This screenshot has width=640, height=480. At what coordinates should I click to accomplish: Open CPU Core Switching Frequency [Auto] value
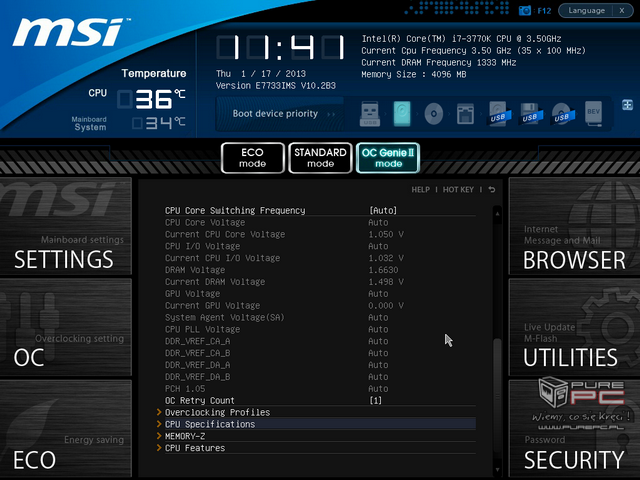tap(383, 211)
